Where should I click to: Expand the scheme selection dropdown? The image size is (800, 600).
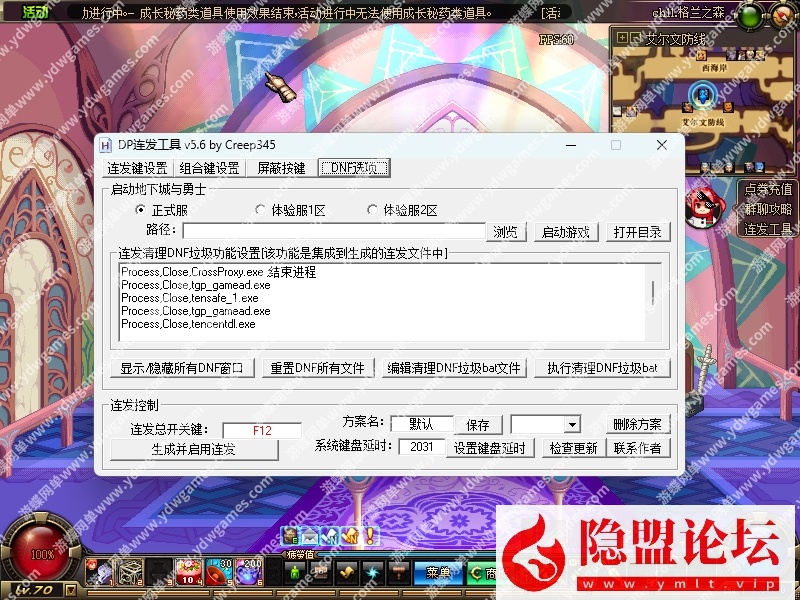coord(572,424)
